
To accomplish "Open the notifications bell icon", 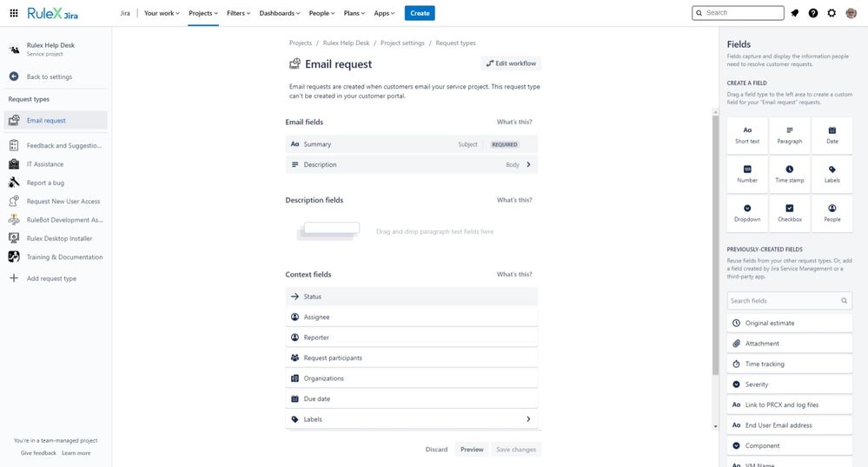I will point(795,13).
